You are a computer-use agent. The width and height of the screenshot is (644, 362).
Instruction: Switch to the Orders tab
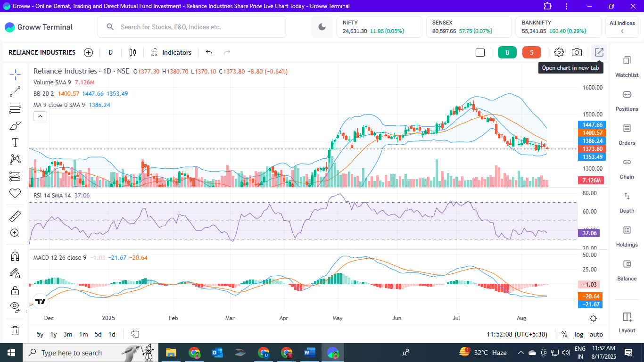point(627,135)
